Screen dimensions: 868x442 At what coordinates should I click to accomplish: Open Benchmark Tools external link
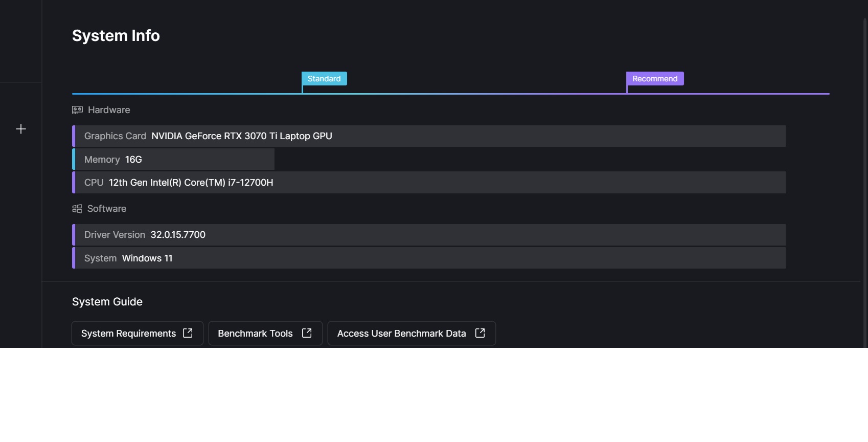click(265, 334)
